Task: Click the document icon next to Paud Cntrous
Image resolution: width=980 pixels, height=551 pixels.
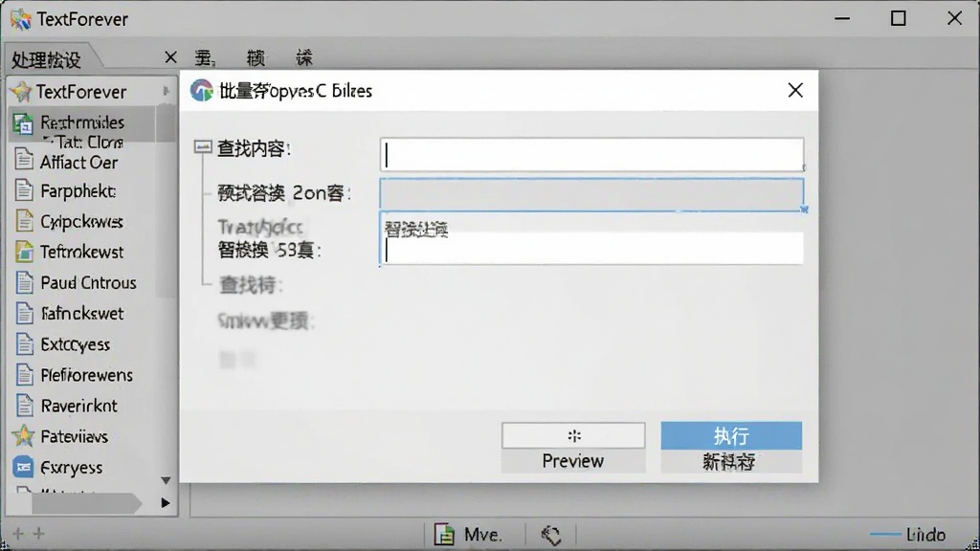Action: tap(24, 282)
